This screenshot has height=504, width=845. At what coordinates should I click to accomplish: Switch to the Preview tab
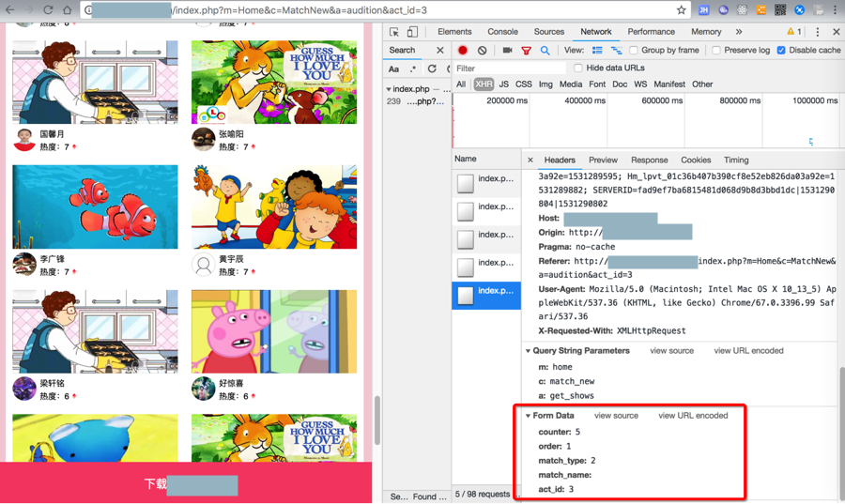point(603,160)
